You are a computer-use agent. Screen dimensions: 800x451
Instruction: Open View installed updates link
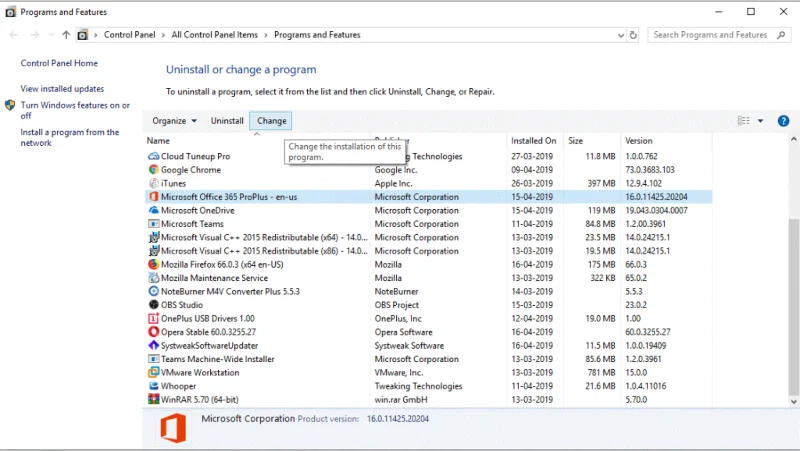point(62,89)
